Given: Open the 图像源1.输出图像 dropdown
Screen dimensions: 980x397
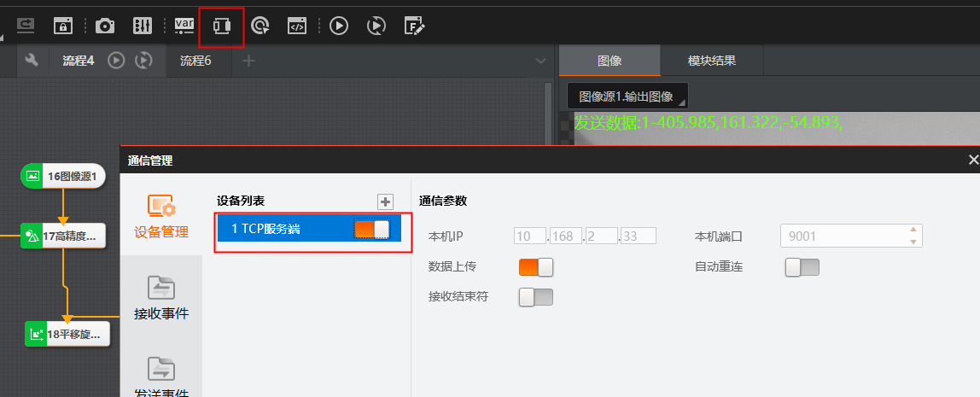Looking at the screenshot, I should [627, 96].
